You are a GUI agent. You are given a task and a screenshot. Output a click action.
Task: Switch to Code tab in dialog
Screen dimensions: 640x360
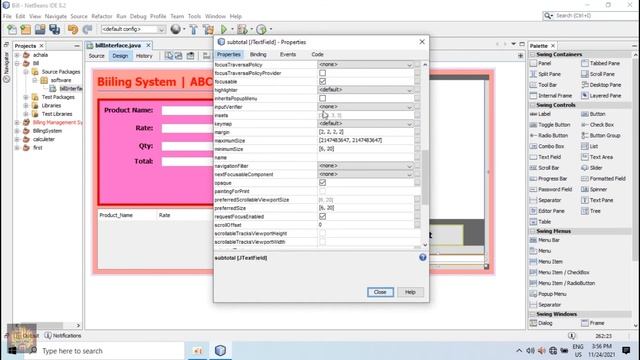(x=318, y=54)
